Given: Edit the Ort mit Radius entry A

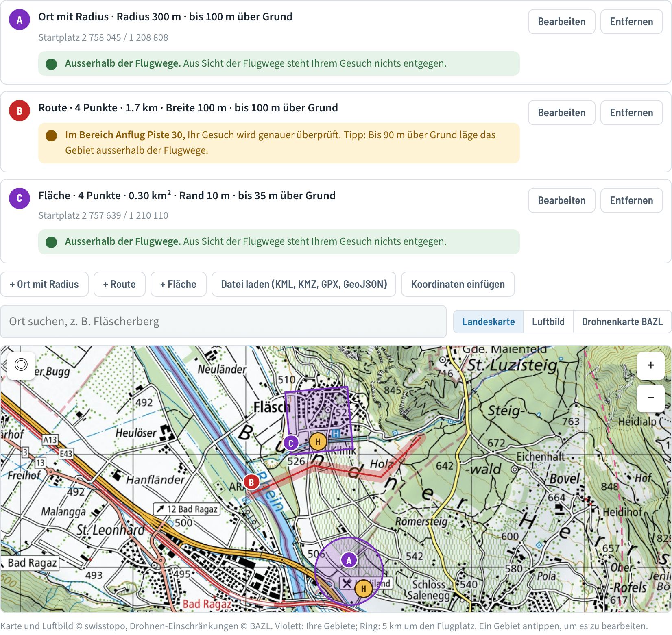Looking at the screenshot, I should coord(562,22).
